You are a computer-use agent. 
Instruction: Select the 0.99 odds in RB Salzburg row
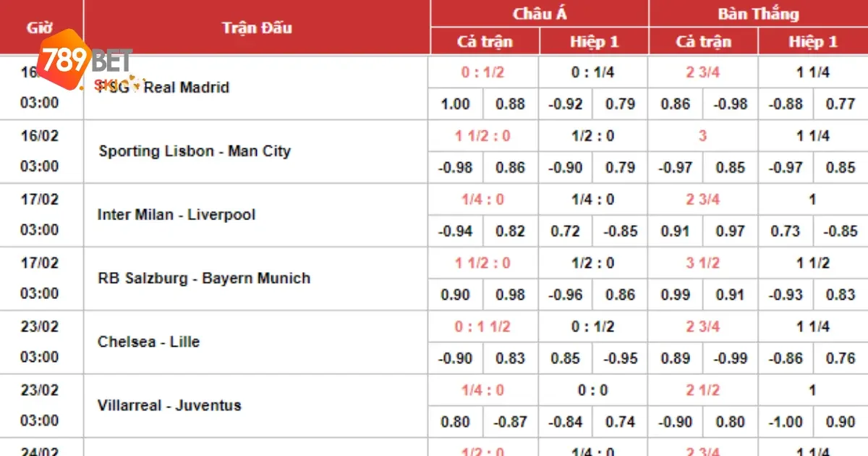click(x=675, y=295)
